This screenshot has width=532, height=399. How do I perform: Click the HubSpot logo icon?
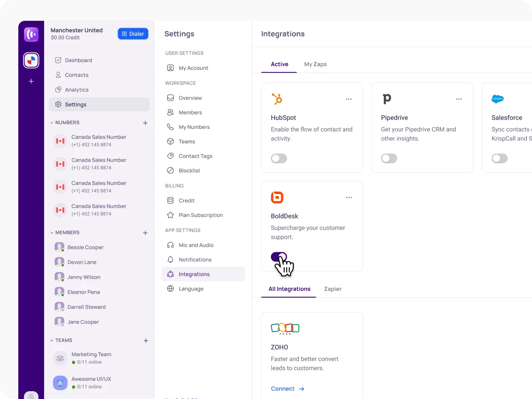(x=277, y=99)
